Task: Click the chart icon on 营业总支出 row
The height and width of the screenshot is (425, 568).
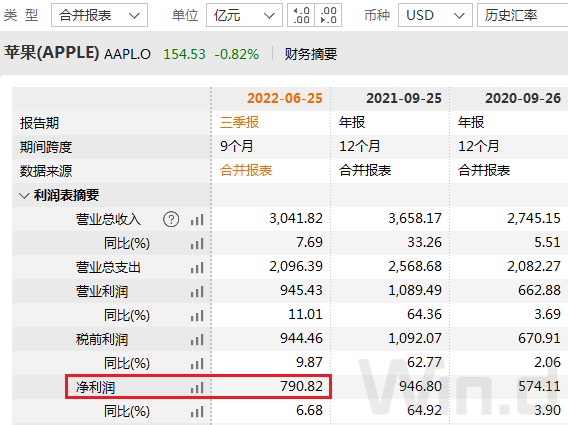Action: [197, 268]
